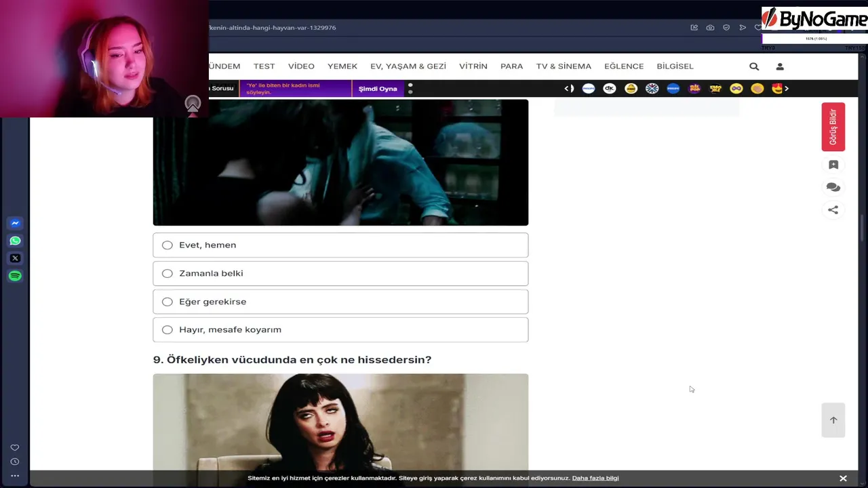This screenshot has width=868, height=488.
Task: Click the scroll-to-top arrow button
Action: [x=833, y=420]
